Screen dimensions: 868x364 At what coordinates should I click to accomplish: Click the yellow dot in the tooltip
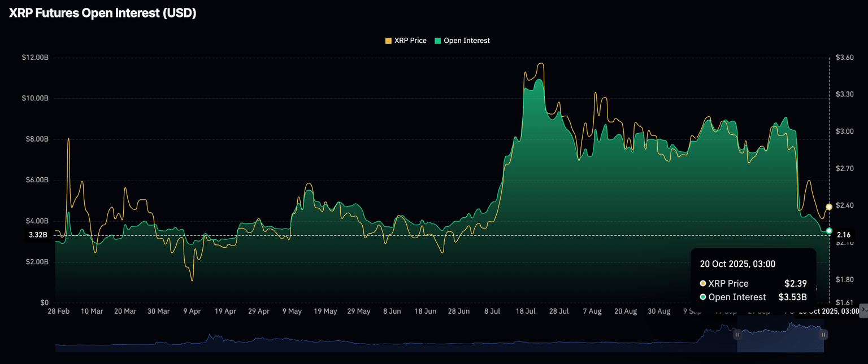tap(703, 283)
